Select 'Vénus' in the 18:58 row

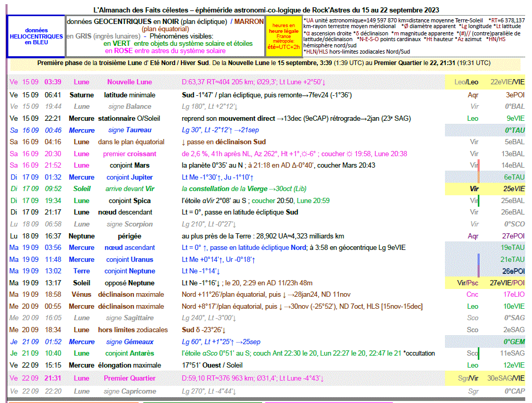(x=81, y=295)
